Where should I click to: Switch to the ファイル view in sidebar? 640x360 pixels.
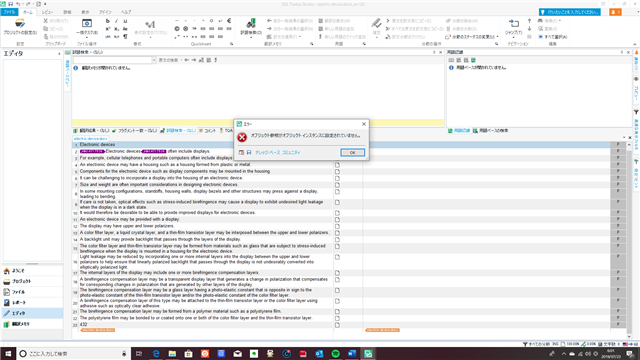pyautogui.click(x=32, y=292)
